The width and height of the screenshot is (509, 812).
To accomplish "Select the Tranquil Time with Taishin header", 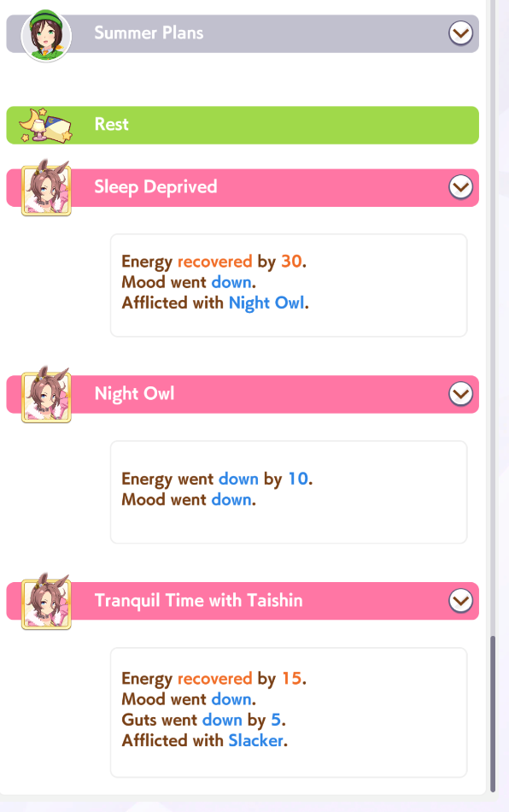I will tap(243, 601).
